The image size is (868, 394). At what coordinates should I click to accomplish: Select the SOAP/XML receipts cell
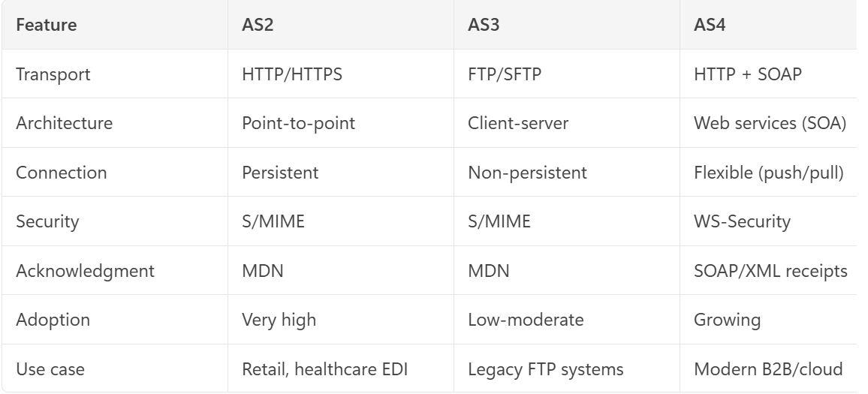point(770,271)
